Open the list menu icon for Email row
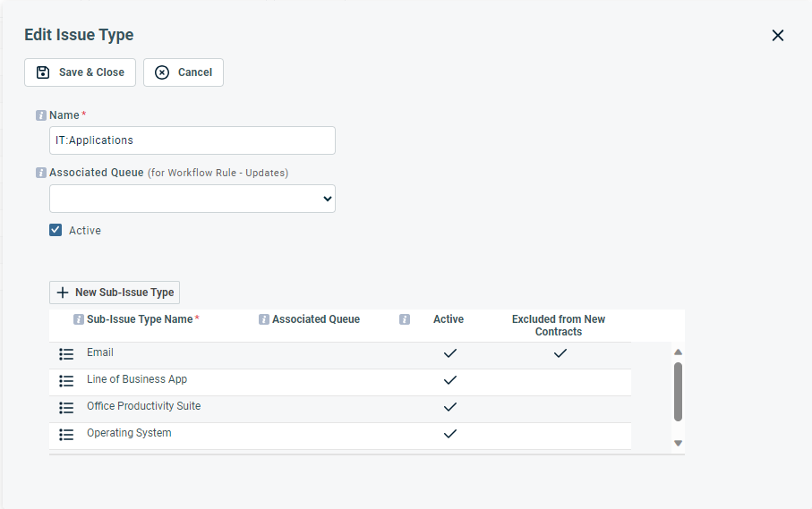The width and height of the screenshot is (812, 509). (x=66, y=354)
